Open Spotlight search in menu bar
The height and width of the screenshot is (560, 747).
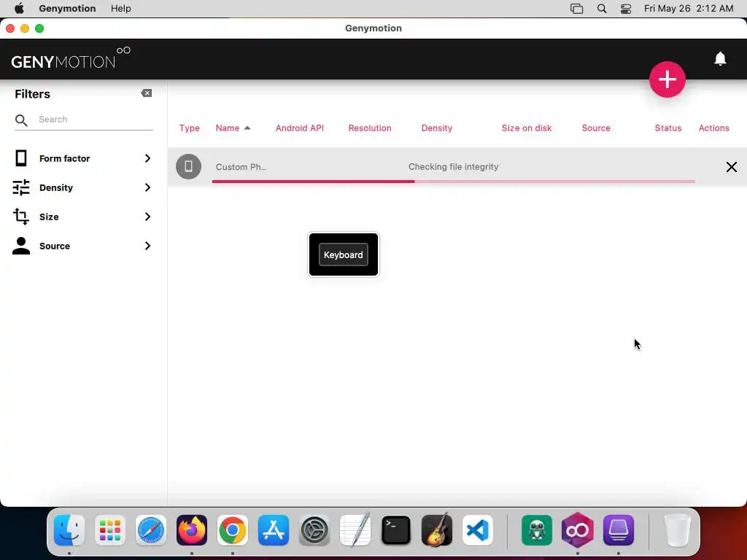click(602, 9)
